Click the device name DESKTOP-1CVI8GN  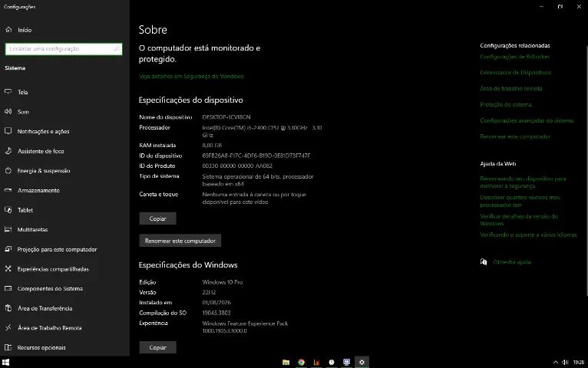pyautogui.click(x=226, y=117)
